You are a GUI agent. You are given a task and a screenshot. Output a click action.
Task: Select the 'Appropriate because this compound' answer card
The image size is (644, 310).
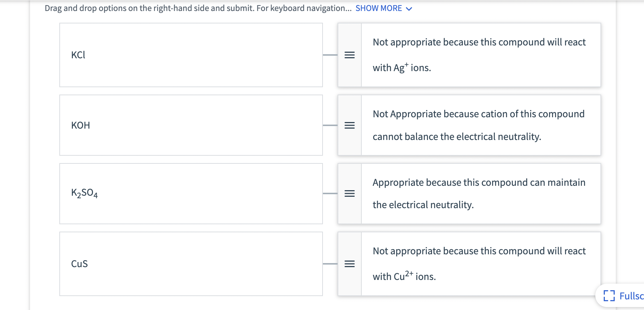[480, 193]
